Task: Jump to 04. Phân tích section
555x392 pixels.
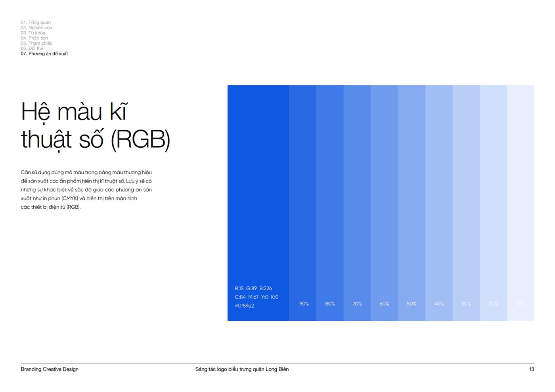Action: pyautogui.click(x=34, y=38)
